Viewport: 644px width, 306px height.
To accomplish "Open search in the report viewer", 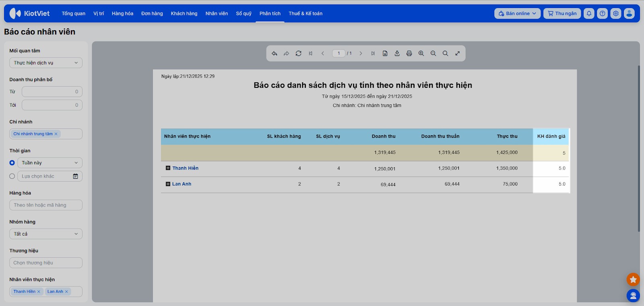I will pyautogui.click(x=446, y=53).
